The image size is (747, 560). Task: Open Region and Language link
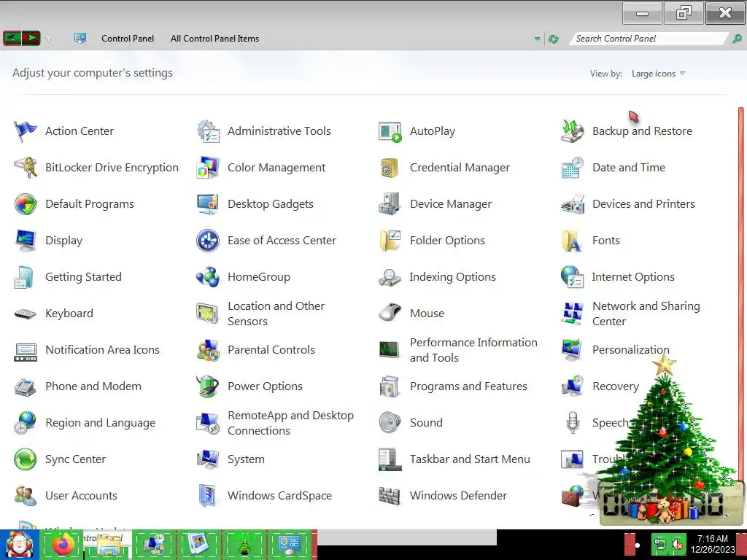[100, 423]
